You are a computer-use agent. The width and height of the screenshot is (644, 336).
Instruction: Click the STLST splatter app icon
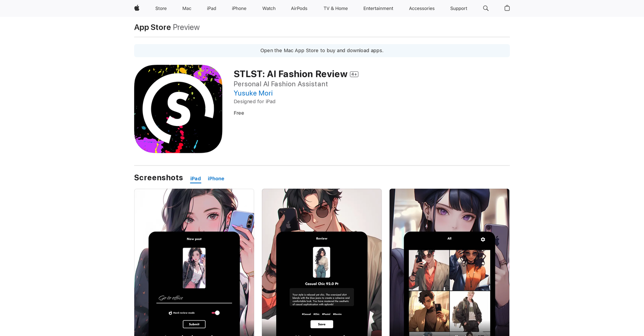[x=178, y=109]
